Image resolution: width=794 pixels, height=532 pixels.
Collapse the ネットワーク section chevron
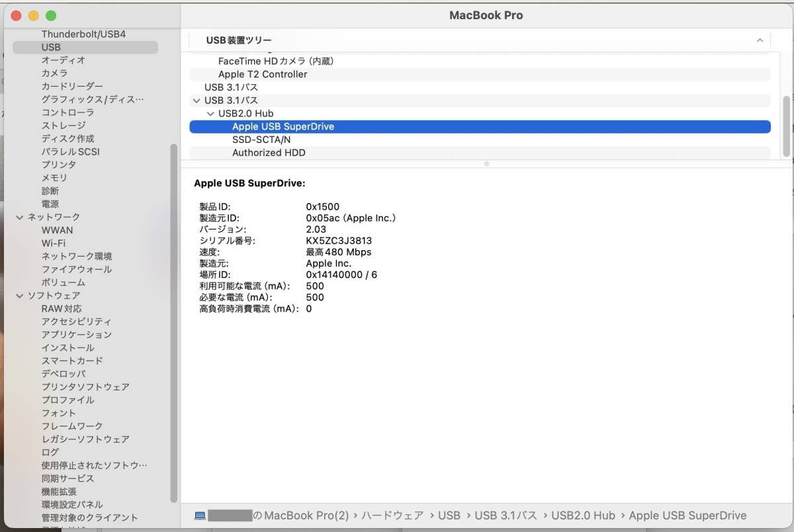[x=20, y=217]
